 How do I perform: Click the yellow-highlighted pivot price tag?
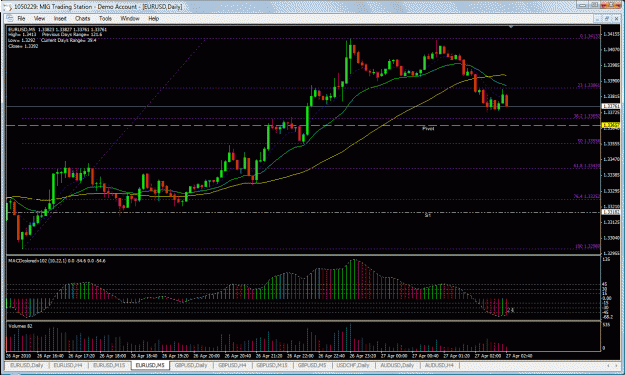pyautogui.click(x=610, y=126)
